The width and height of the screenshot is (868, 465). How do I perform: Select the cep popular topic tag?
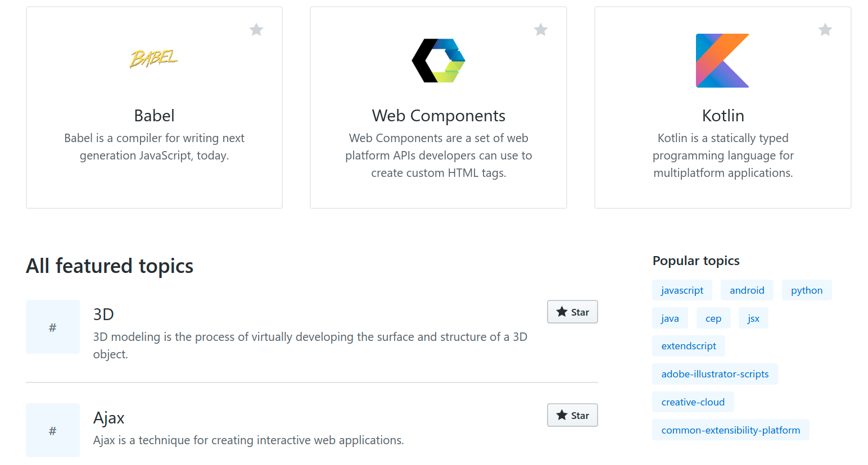pyautogui.click(x=713, y=318)
